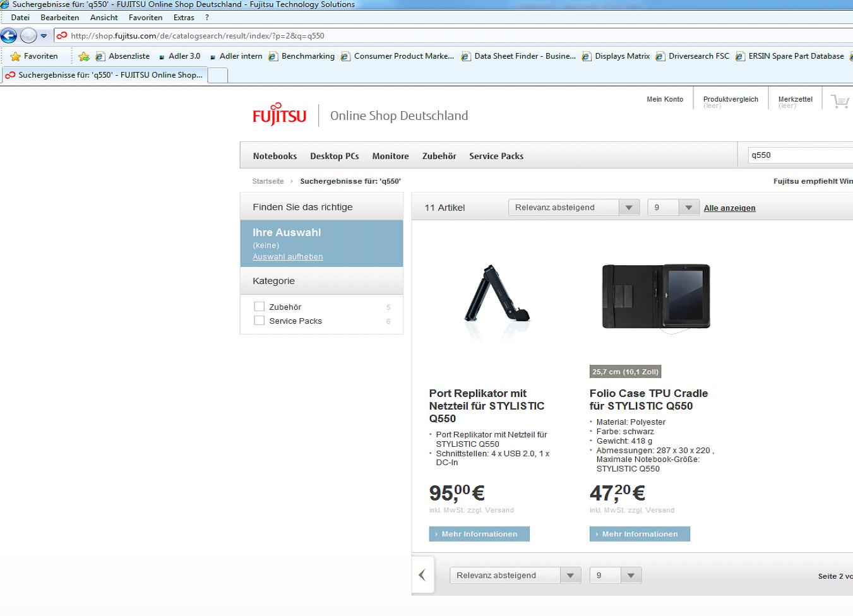Open the Adler 3.0 bookmark
The width and height of the screenshot is (853, 616).
(x=179, y=56)
